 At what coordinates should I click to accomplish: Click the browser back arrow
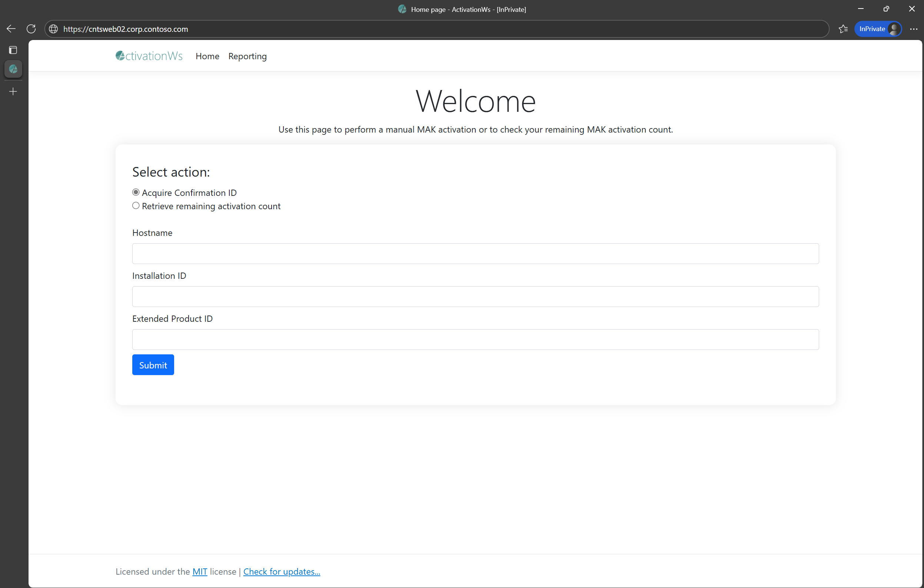11,29
